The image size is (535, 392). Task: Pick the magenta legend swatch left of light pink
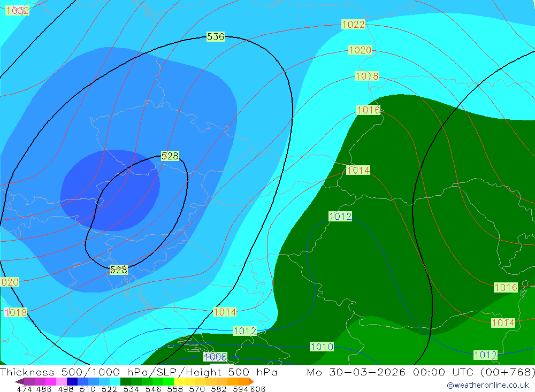click(x=50, y=381)
